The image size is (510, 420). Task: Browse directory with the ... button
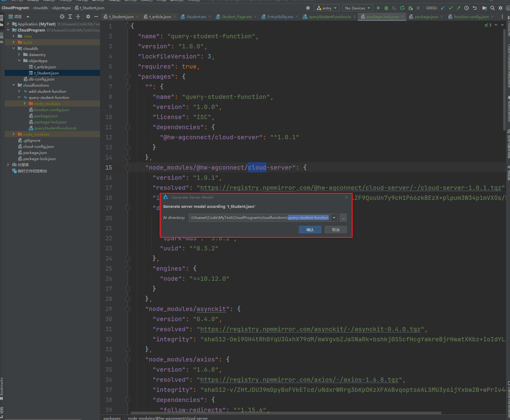[x=343, y=218]
